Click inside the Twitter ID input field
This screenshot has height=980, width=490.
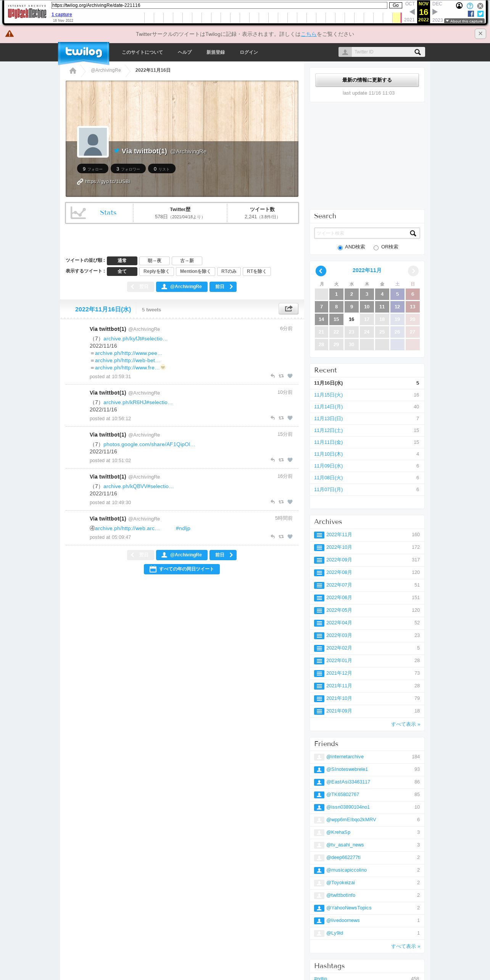pos(382,52)
